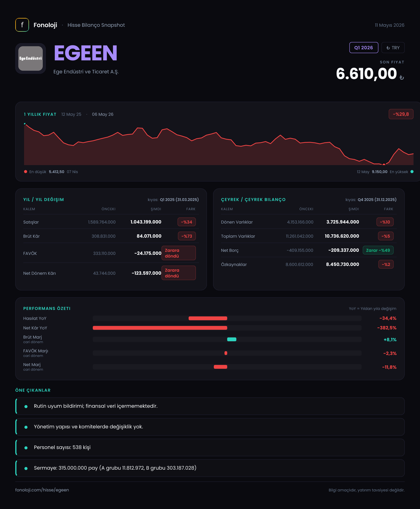Click the Satışlar -%34 change badge

pyautogui.click(x=187, y=222)
